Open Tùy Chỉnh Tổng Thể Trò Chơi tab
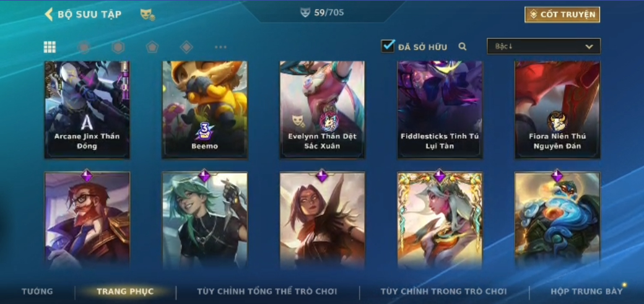Viewport: 644px width, 304px height. point(267,292)
